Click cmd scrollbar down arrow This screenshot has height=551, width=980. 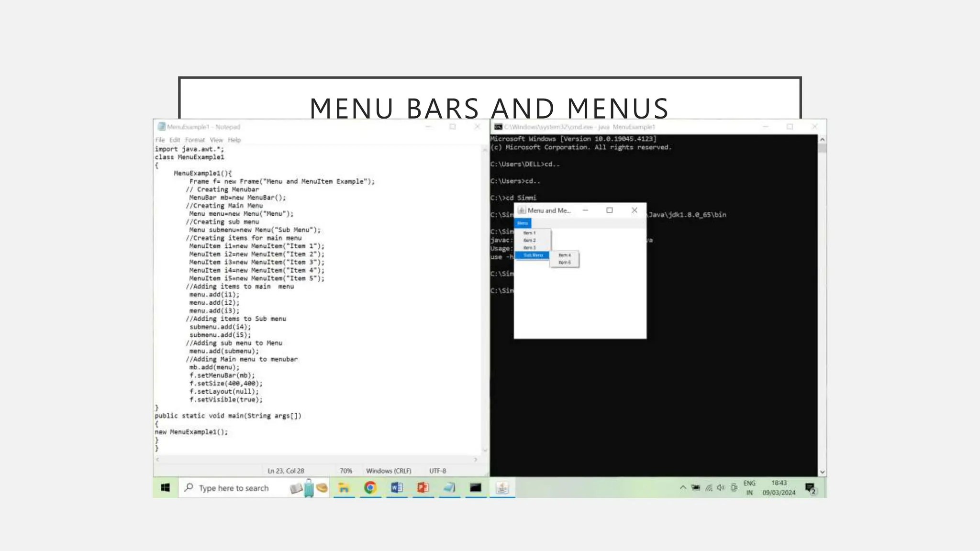pyautogui.click(x=822, y=472)
